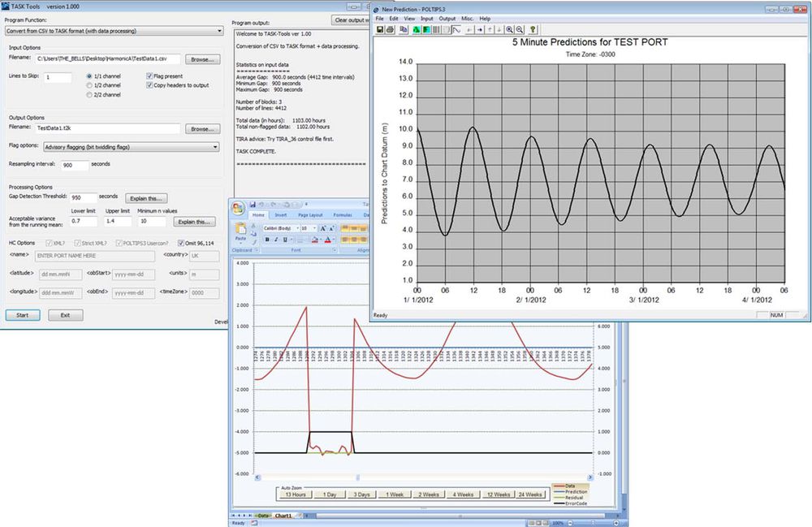The width and height of the screenshot is (812, 527).
Task: Select the 2/2 channel radio button
Action: click(x=89, y=95)
